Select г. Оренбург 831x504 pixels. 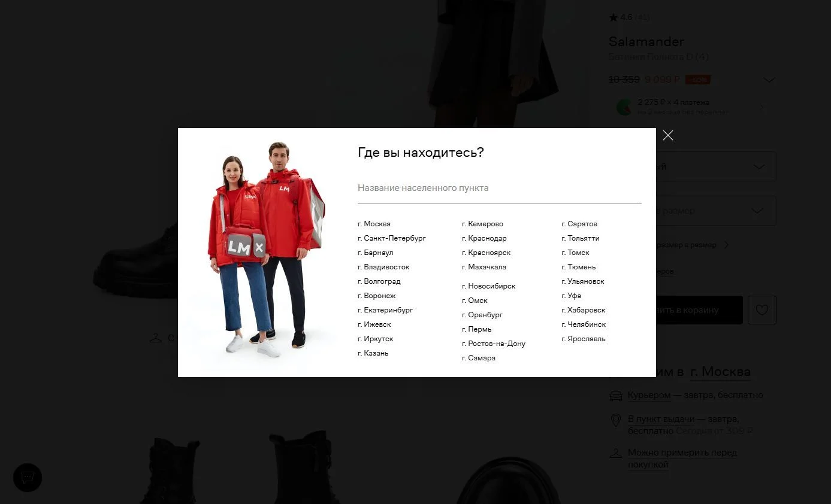[x=482, y=315]
